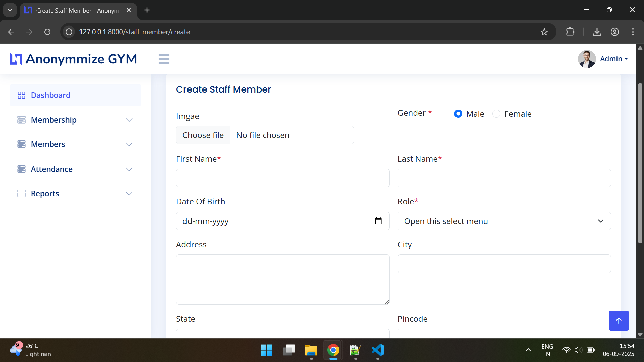The height and width of the screenshot is (362, 644).
Task: Open the tab search dropdown arrow
Action: tap(10, 10)
